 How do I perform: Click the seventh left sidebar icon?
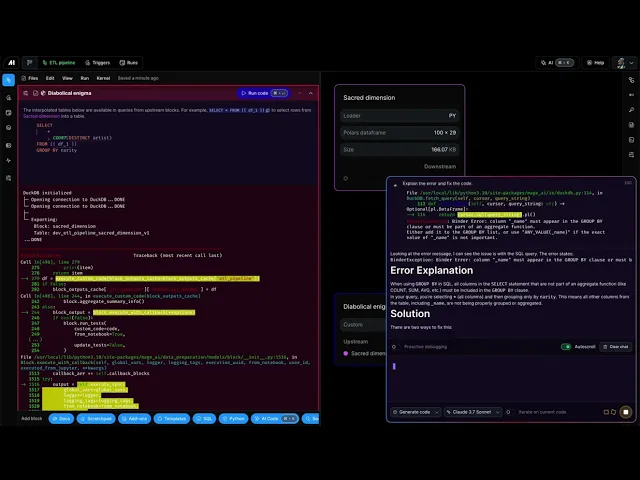point(9,178)
